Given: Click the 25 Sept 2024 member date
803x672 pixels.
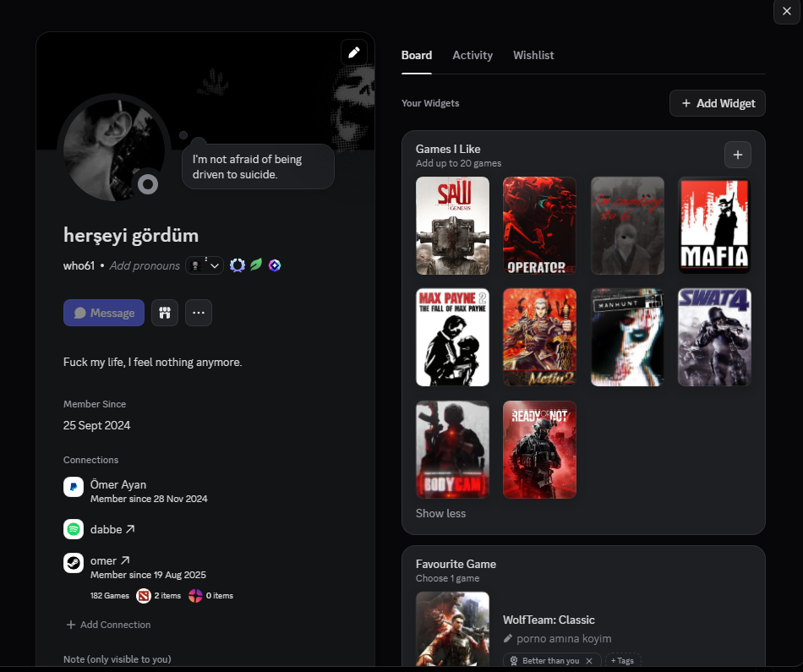Looking at the screenshot, I should (97, 426).
